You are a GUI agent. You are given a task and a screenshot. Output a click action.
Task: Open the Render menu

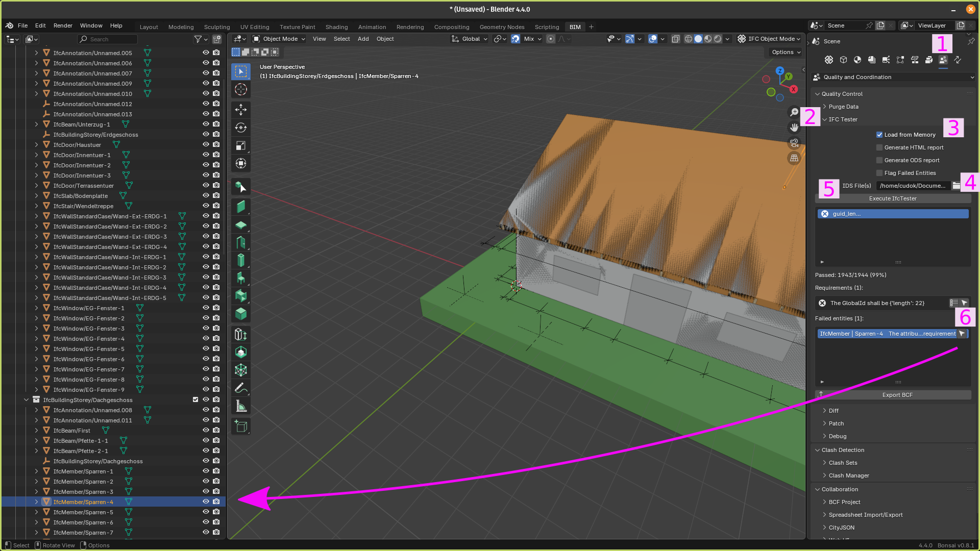(x=63, y=26)
